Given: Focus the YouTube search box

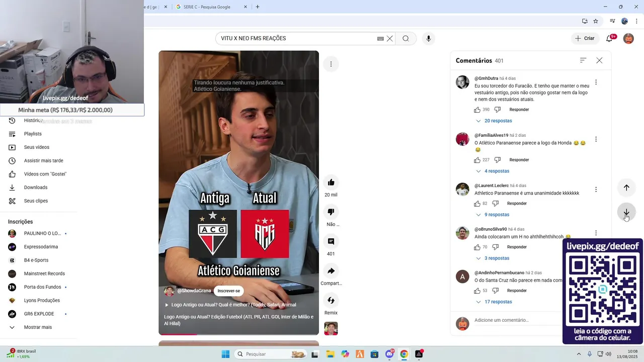Looking at the screenshot, I should (298, 39).
